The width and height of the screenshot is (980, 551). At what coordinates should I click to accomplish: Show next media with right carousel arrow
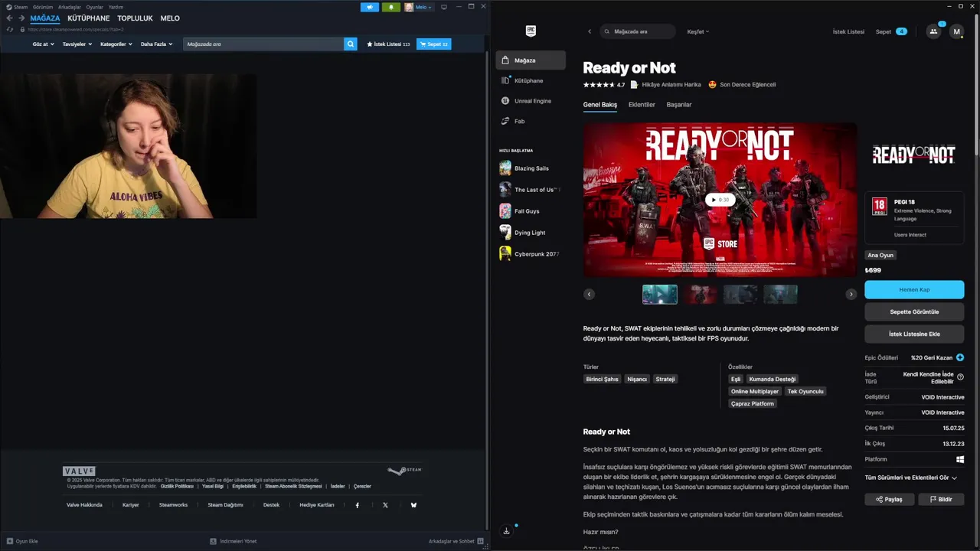[x=851, y=294]
